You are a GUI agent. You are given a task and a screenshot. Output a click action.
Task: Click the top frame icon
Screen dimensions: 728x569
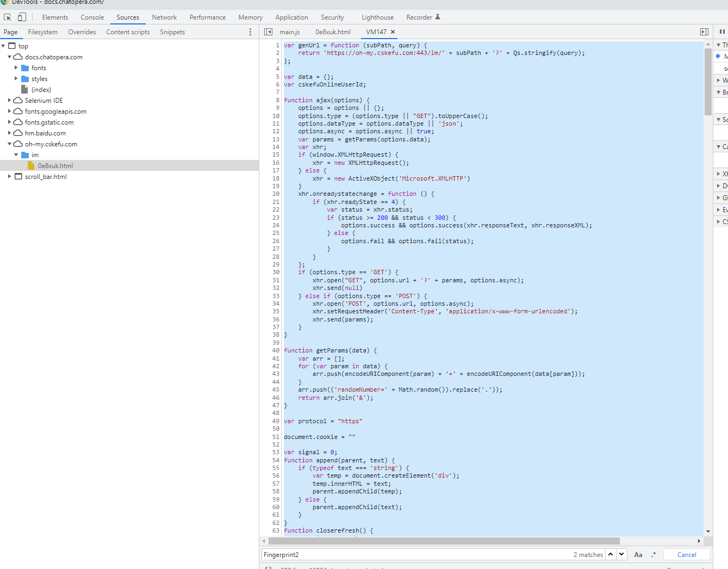[x=12, y=46]
